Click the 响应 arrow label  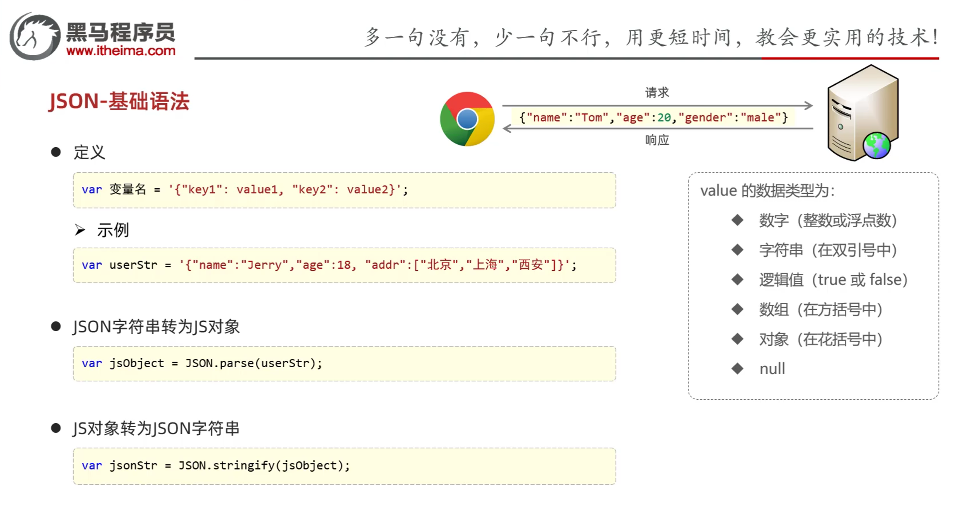pyautogui.click(x=658, y=140)
